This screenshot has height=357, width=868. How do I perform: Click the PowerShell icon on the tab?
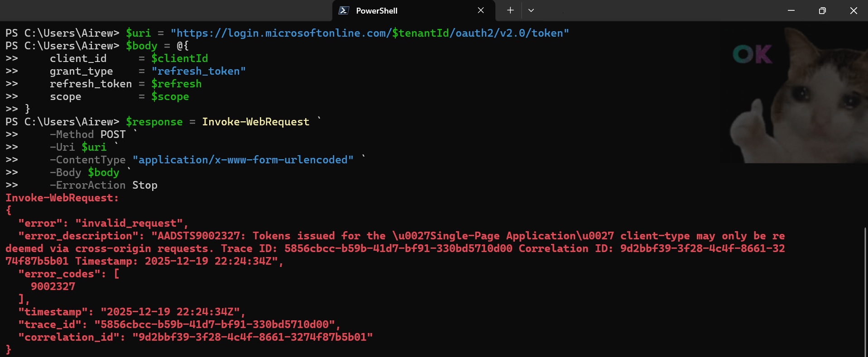tap(344, 10)
